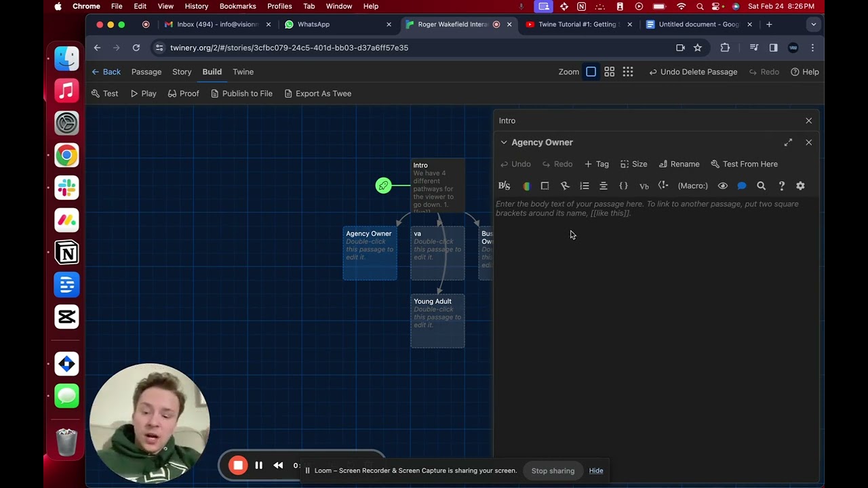This screenshot has height=488, width=868.
Task: Open the editor toolbar settings gear
Action: (x=800, y=186)
